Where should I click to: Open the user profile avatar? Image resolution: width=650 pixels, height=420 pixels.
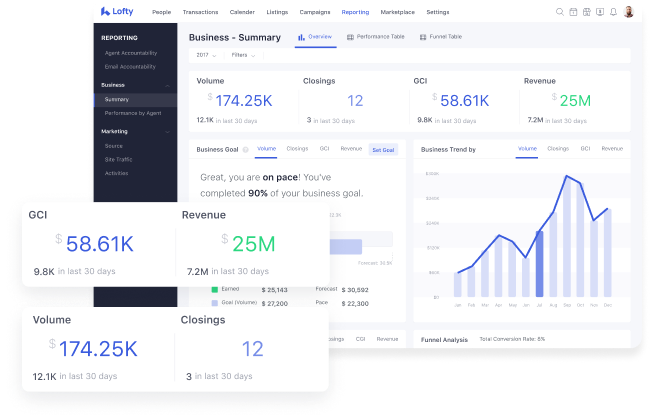(x=628, y=12)
